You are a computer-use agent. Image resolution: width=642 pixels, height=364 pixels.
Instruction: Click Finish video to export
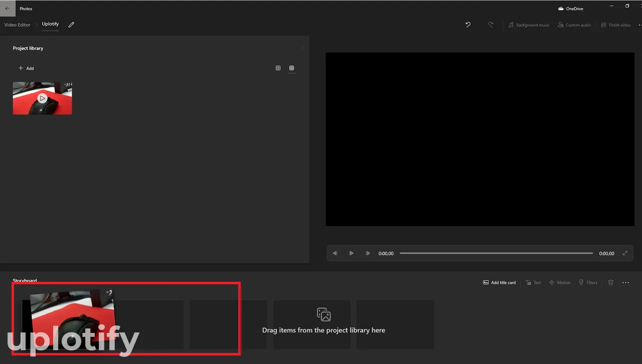[615, 25]
